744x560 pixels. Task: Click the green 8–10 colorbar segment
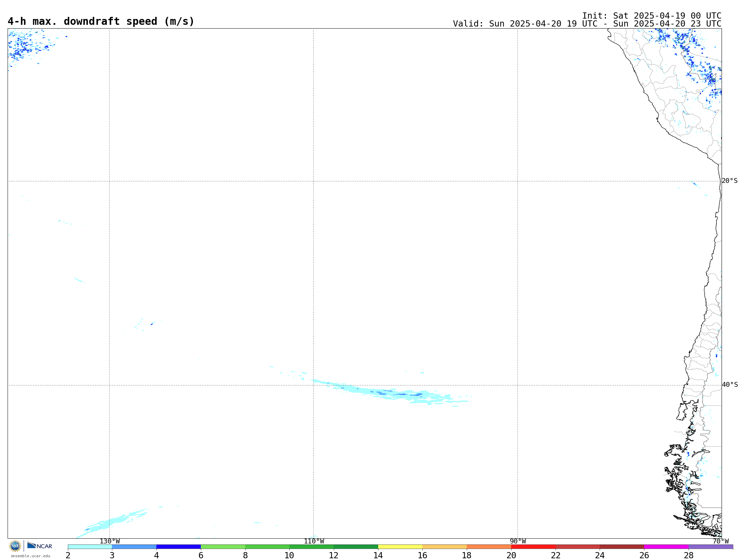[x=267, y=547]
